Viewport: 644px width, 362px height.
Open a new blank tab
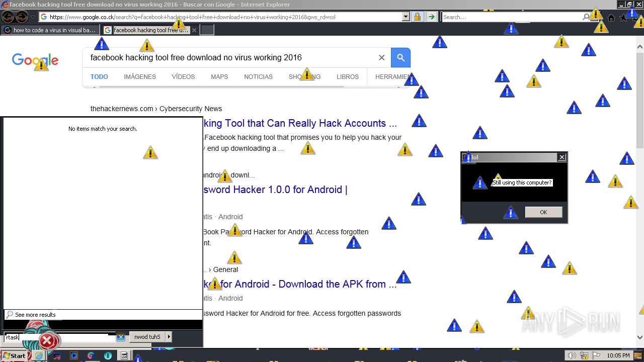pyautogui.click(x=207, y=30)
